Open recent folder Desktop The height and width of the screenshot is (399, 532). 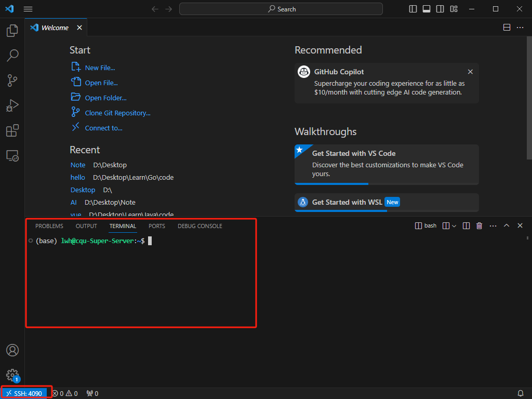[83, 190]
